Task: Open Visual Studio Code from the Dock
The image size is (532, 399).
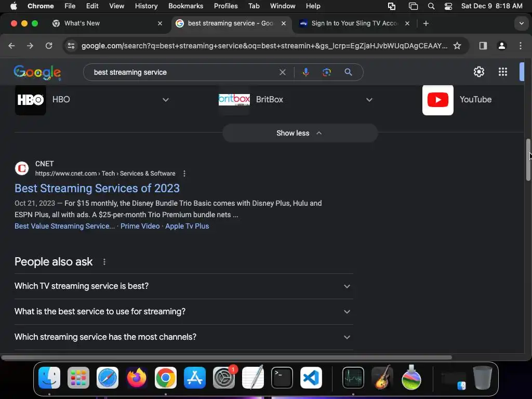Action: [x=311, y=378]
